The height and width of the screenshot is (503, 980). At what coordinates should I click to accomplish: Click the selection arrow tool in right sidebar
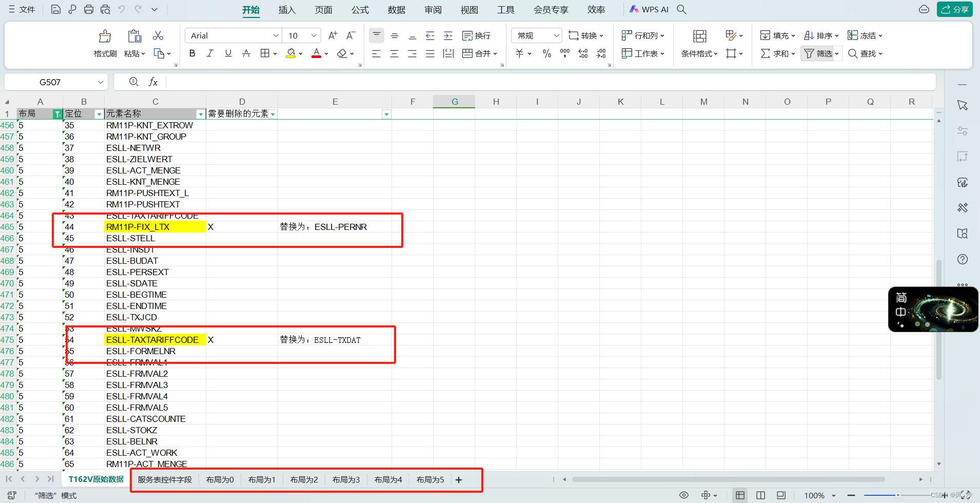pos(963,105)
